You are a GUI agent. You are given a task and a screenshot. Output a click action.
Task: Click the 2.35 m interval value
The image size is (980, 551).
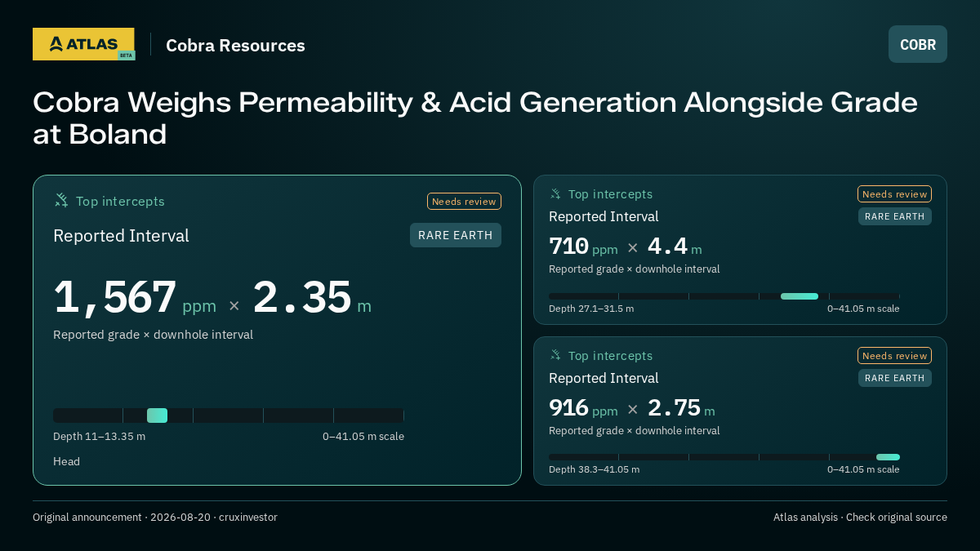[x=312, y=297]
